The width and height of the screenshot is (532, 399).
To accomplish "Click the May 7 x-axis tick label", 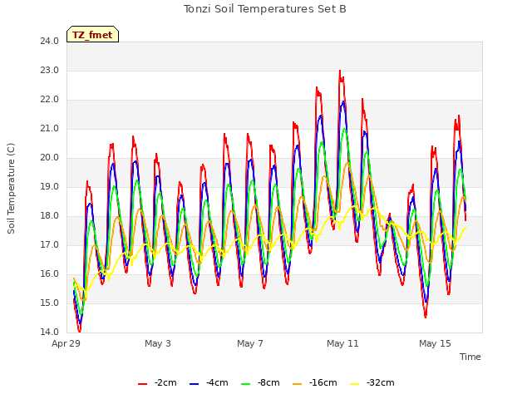I will (250, 343).
